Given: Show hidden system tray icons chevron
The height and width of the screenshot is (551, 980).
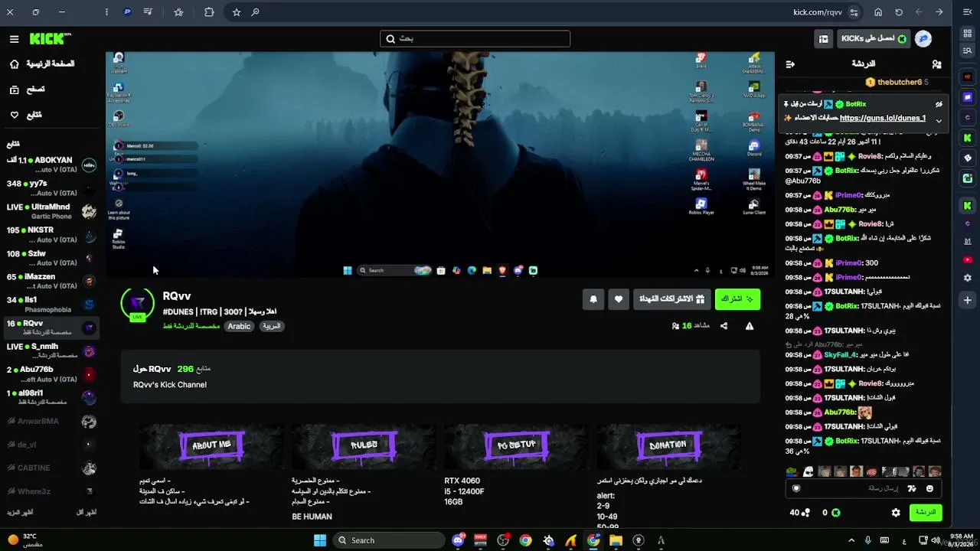Looking at the screenshot, I should click(x=851, y=540).
